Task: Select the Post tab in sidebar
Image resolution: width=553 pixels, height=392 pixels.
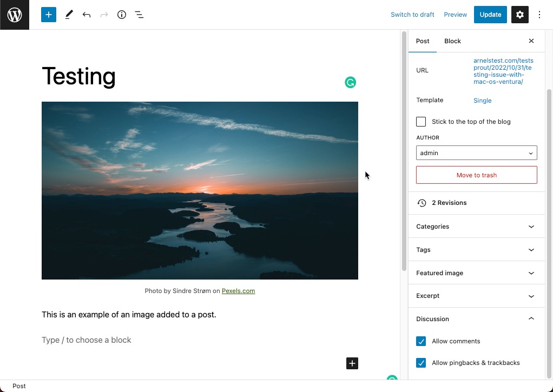Action: [x=423, y=41]
